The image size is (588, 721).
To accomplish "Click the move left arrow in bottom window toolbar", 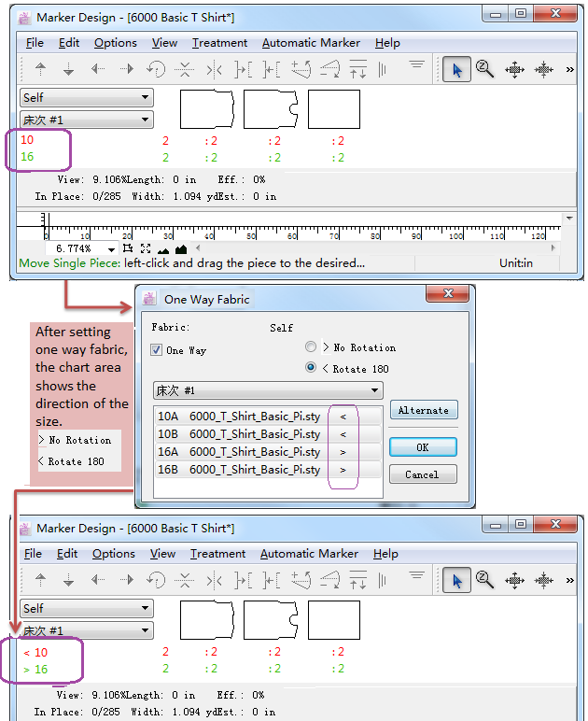I will click(x=98, y=580).
